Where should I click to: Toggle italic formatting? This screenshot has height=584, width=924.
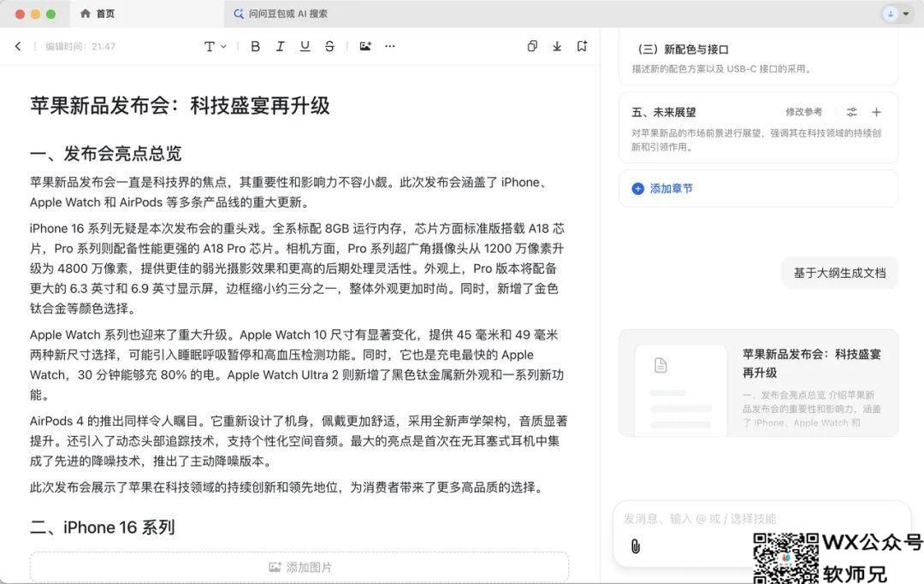pos(280,46)
